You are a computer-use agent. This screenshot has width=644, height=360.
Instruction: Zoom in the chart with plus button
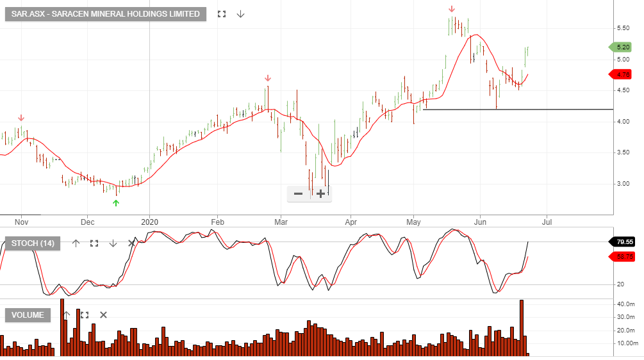[x=320, y=193]
